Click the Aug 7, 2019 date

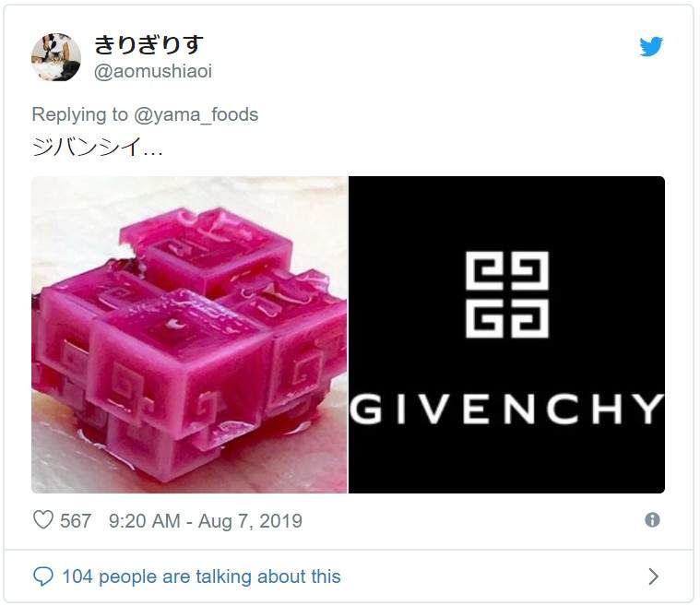click(x=250, y=521)
